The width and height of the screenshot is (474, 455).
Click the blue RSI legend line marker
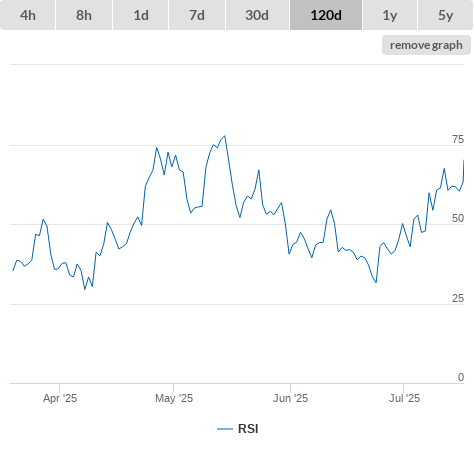(225, 429)
